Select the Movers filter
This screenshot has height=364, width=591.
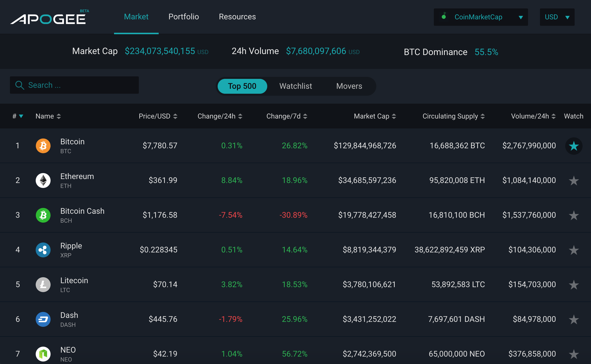point(349,86)
